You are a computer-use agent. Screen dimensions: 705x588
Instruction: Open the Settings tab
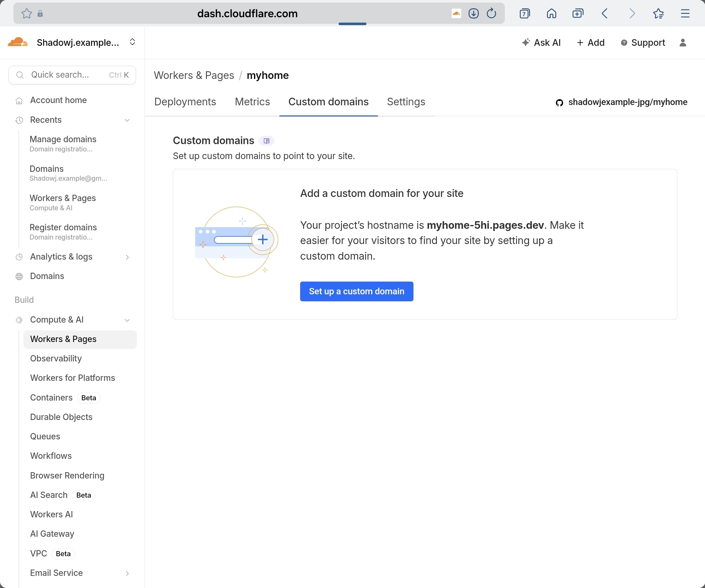click(x=406, y=102)
